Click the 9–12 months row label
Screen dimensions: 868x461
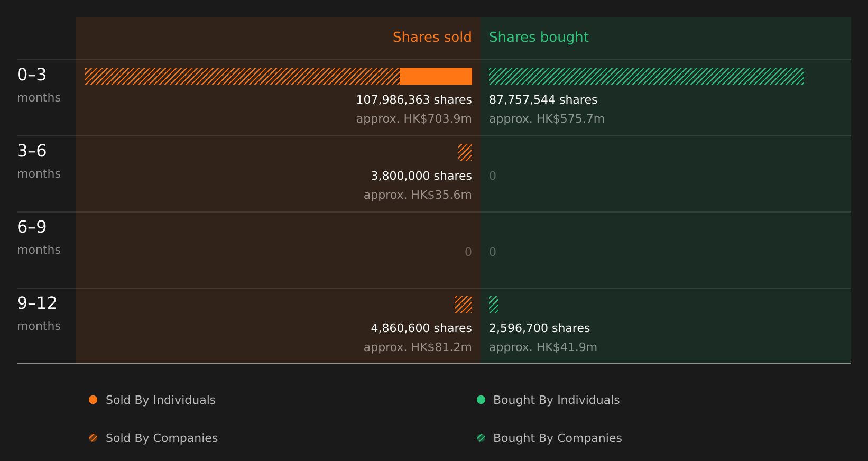coord(39,313)
